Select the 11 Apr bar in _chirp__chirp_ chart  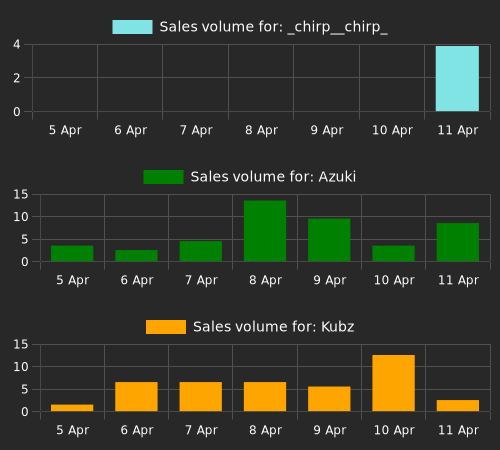click(x=457, y=79)
